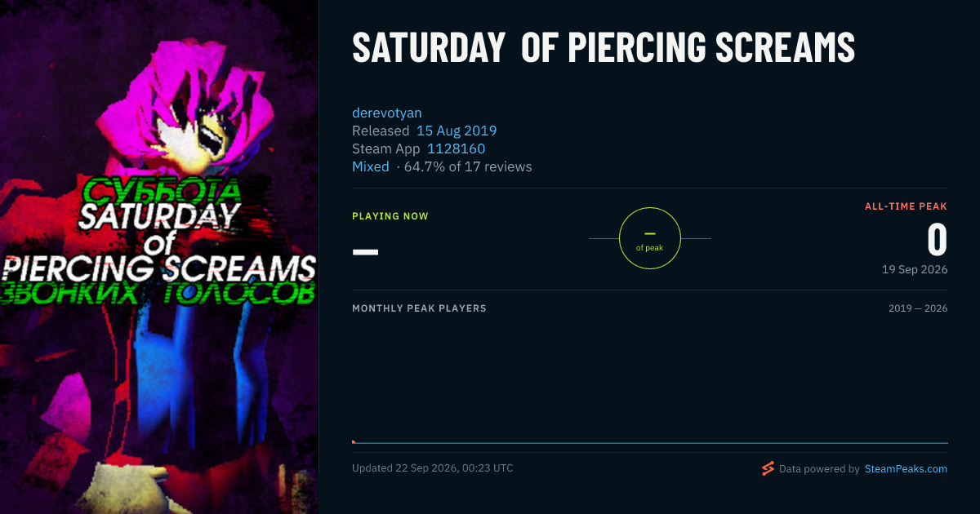Click the release date 15 Aug 2019

[x=457, y=131]
